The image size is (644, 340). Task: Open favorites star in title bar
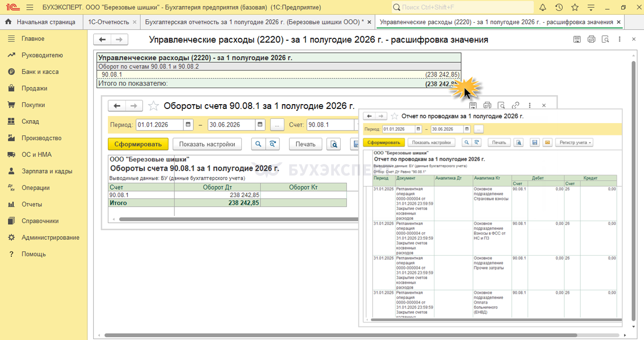click(575, 7)
